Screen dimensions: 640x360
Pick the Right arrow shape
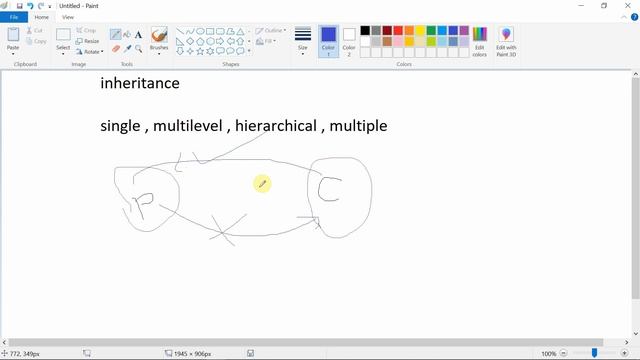220,41
